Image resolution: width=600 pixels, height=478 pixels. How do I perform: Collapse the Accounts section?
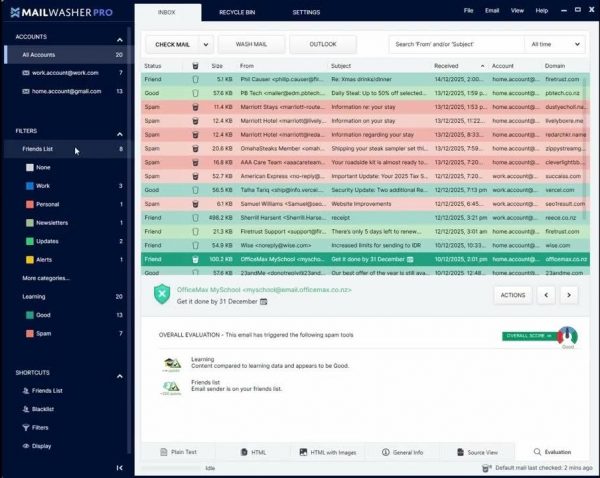pyautogui.click(x=120, y=40)
